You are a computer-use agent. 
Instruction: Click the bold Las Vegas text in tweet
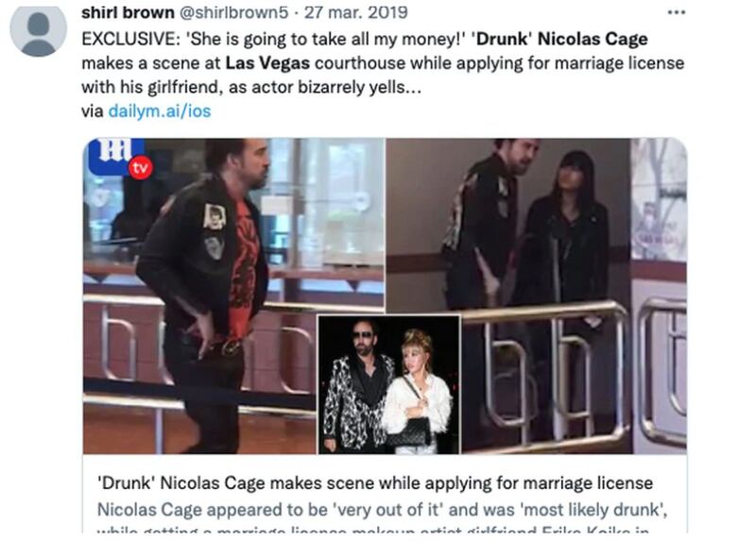point(267,62)
